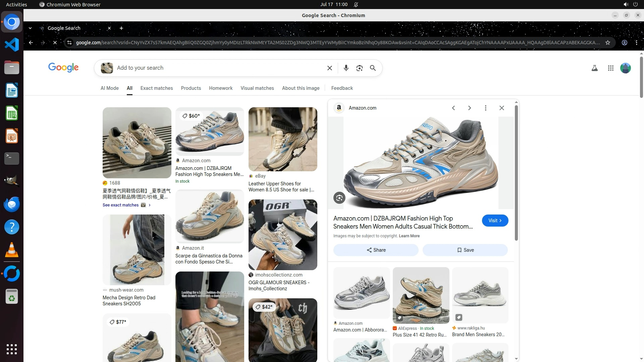Open the Google apps grid icon
This screenshot has height=362, width=644.
tap(610, 68)
